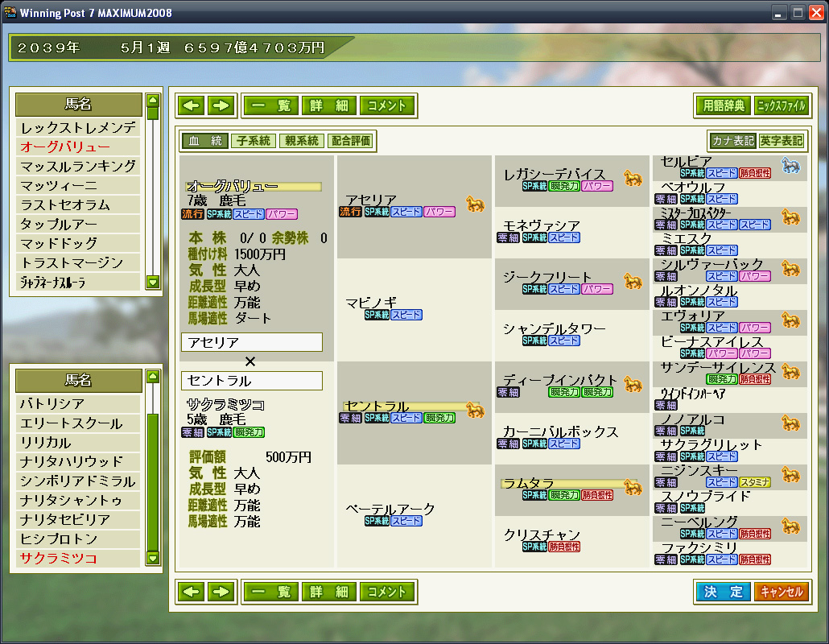Viewport: 829px width, 644px height.
Task: Click bottom 詳細 button
Action: tap(329, 592)
